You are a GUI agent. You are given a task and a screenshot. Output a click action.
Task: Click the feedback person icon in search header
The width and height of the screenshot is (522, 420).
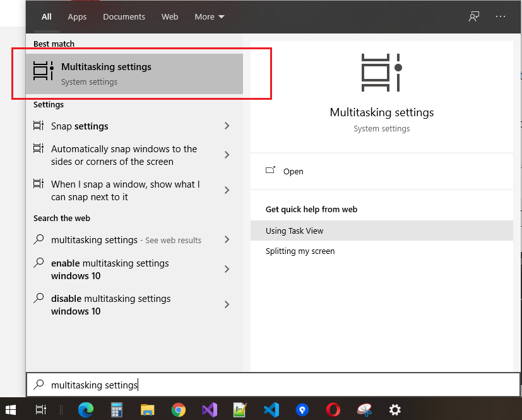point(474,16)
